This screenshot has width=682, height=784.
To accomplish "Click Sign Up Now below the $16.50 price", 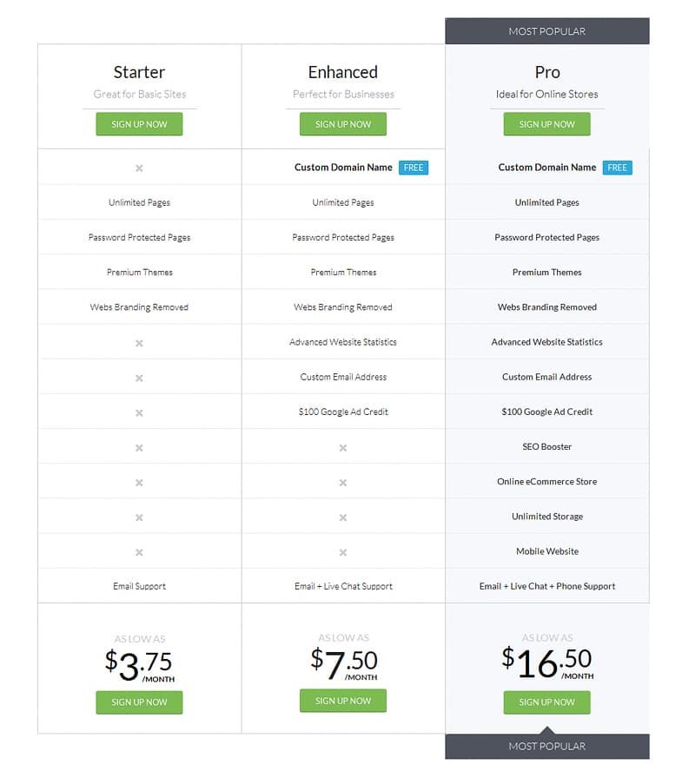I will [546, 702].
